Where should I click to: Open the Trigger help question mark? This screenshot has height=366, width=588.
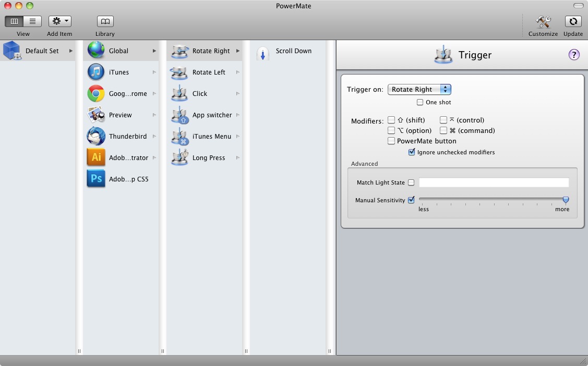click(574, 55)
